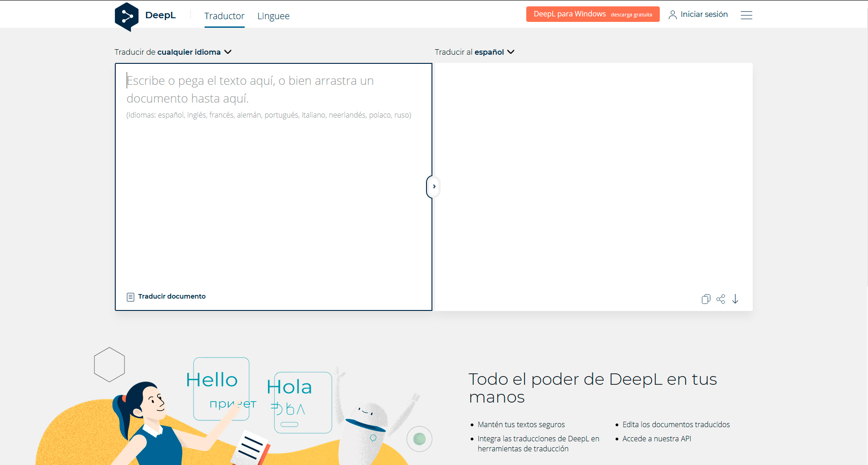Open Integra las traducciones de DeepL link
This screenshot has width=868, height=465.
pyautogui.click(x=539, y=444)
